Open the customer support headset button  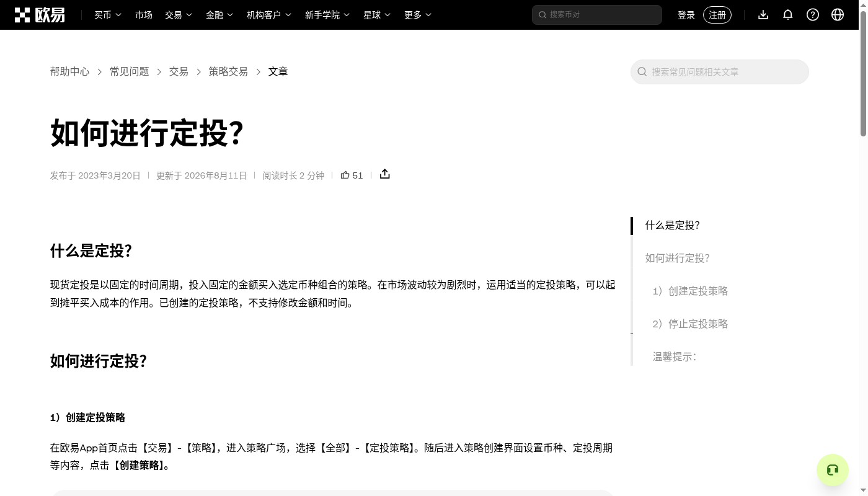(x=833, y=470)
